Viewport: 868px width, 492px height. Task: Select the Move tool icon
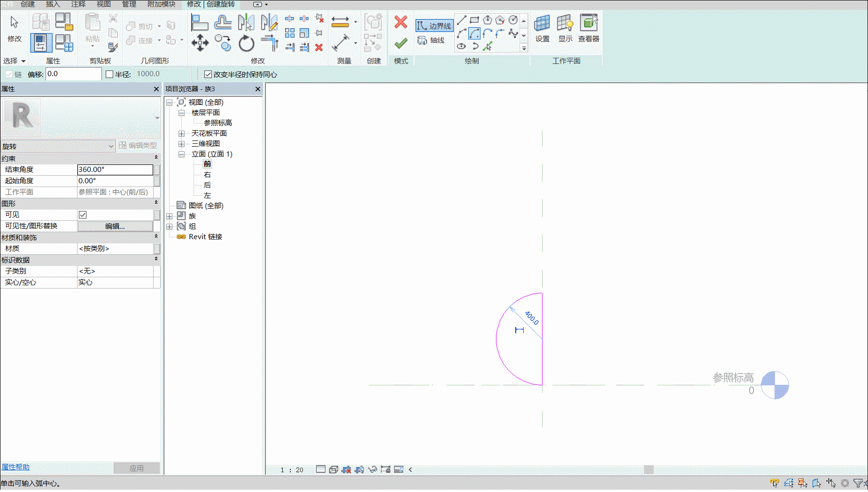pos(200,43)
